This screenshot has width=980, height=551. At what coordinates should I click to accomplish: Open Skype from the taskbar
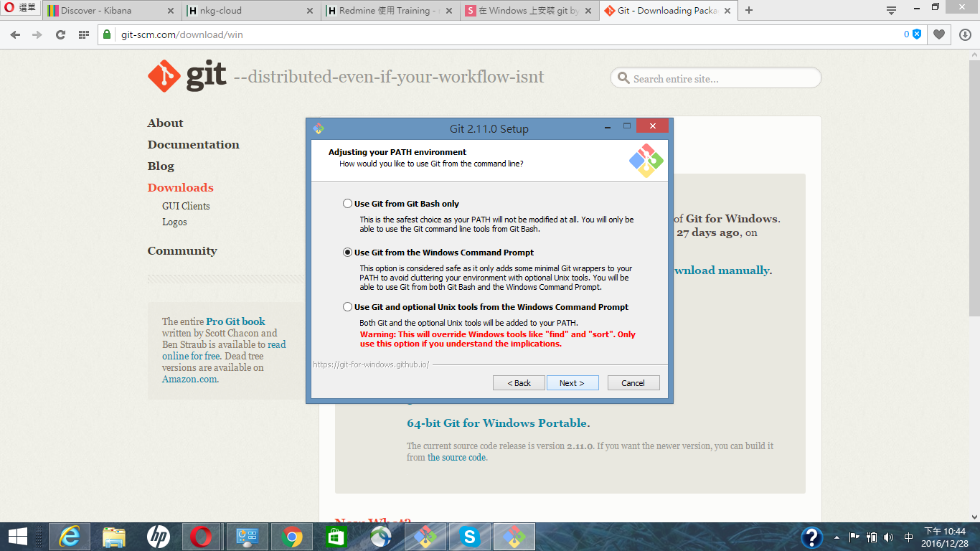(x=470, y=536)
